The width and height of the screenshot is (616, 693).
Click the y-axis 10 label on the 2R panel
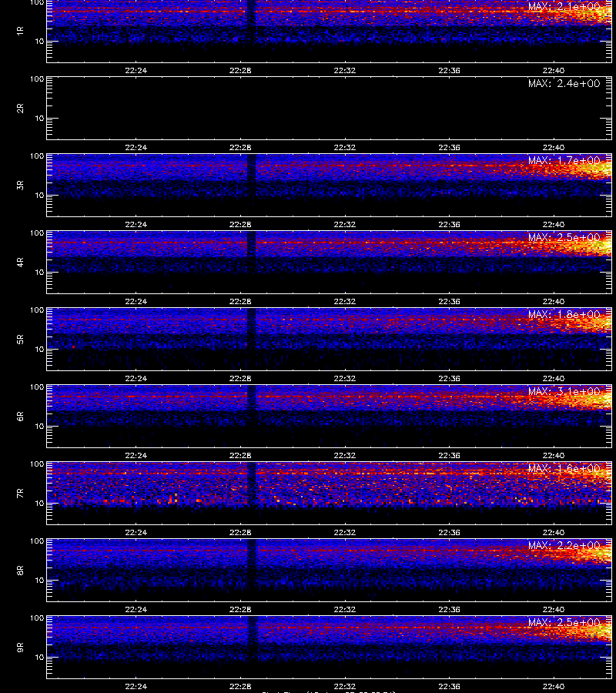[x=39, y=119]
